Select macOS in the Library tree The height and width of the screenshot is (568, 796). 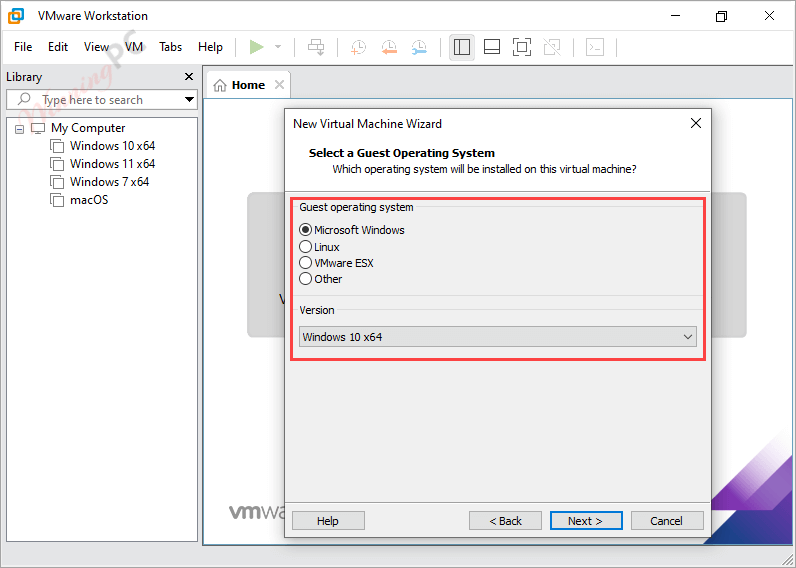[x=89, y=199]
